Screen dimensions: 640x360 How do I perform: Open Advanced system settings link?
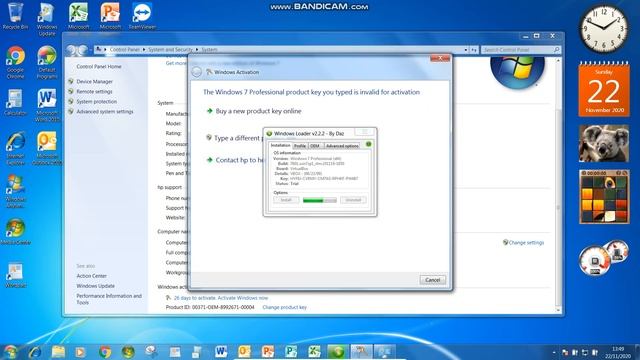[105, 111]
